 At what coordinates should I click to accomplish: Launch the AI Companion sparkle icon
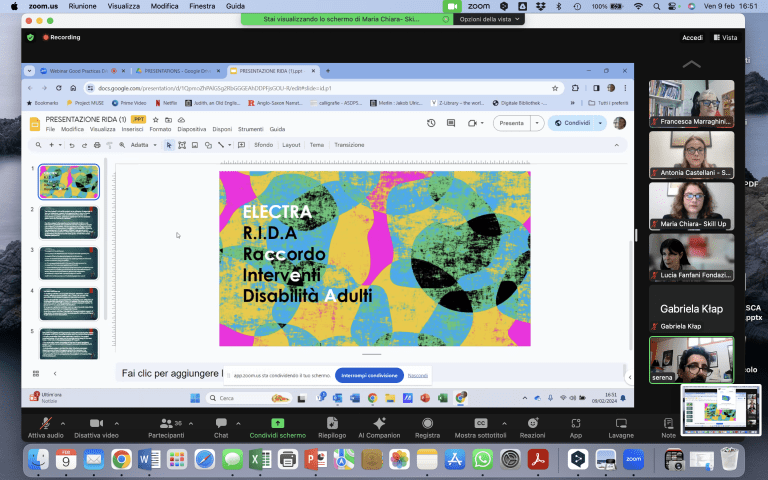point(379,423)
